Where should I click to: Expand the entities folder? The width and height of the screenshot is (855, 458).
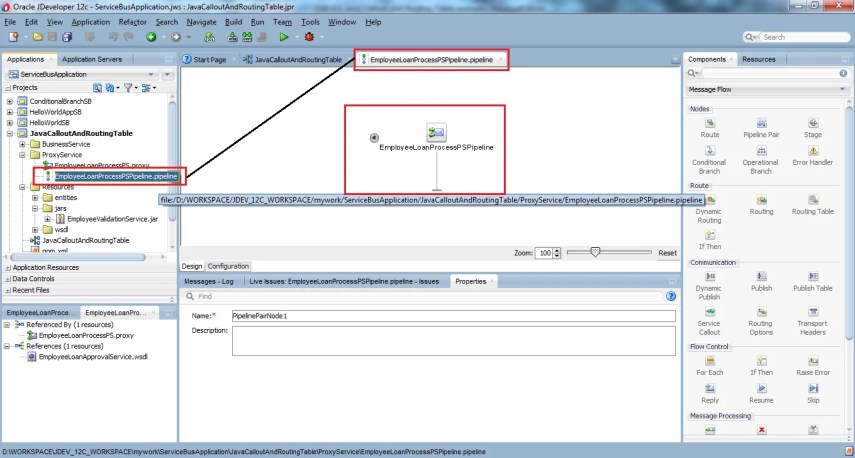tap(35, 198)
